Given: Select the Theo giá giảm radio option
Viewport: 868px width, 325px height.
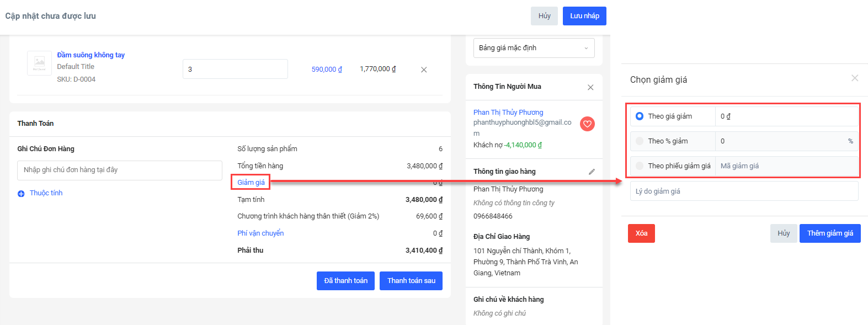Looking at the screenshot, I should coord(640,116).
